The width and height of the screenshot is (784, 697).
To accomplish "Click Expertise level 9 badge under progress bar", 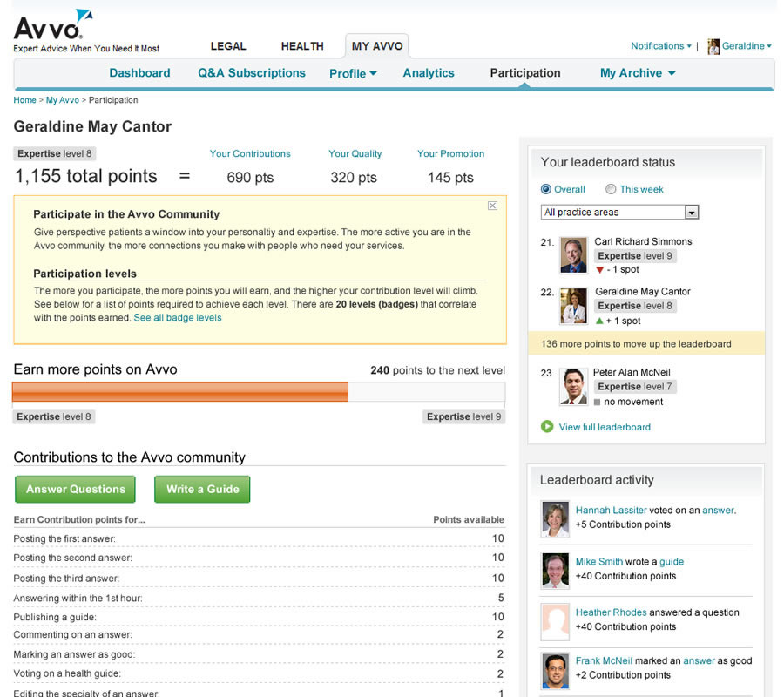I will (464, 416).
